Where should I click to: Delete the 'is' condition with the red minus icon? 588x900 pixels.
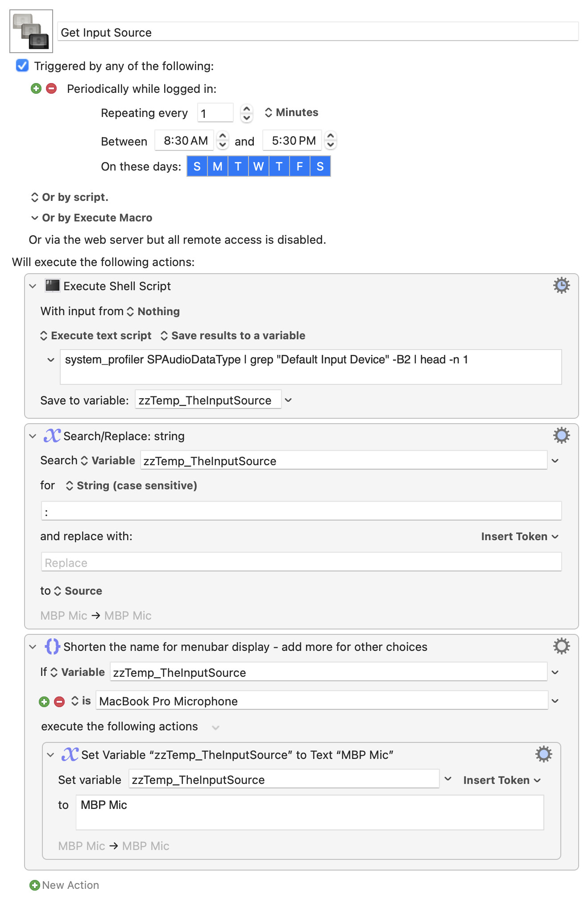coord(59,702)
